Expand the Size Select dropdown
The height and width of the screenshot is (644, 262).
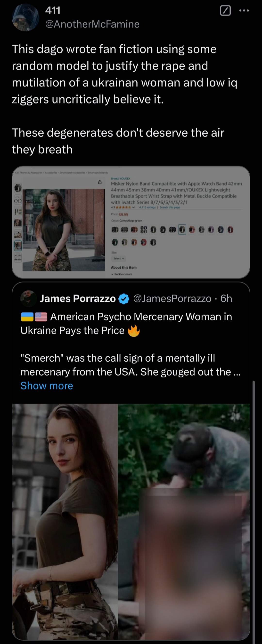point(119,259)
